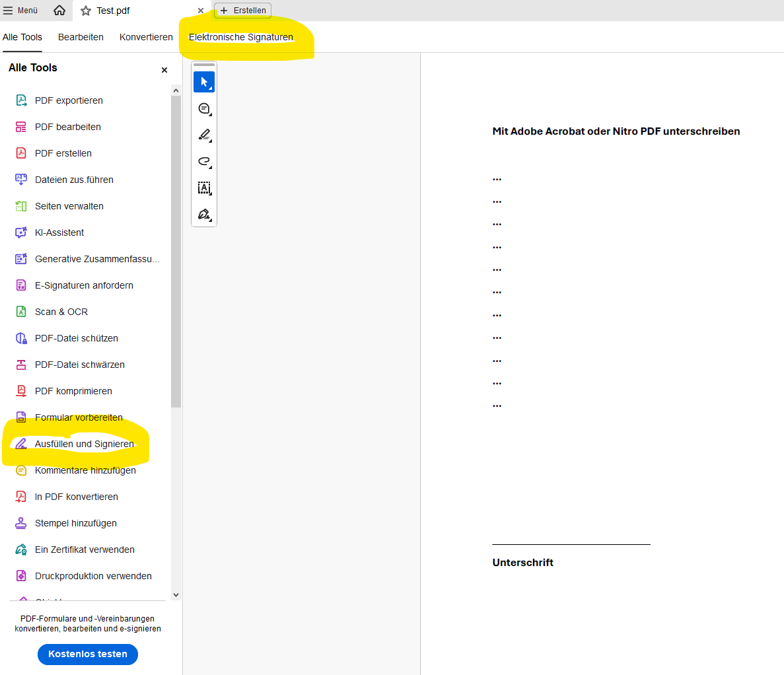The width and height of the screenshot is (784, 675).
Task: Expand the signing pen tool options
Action: [209, 219]
